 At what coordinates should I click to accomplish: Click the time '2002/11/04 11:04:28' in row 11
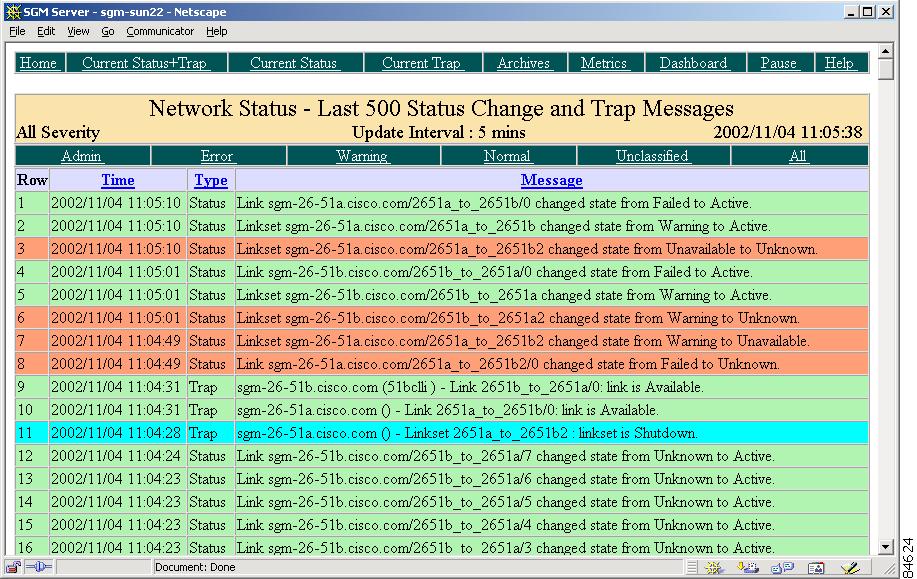[116, 433]
